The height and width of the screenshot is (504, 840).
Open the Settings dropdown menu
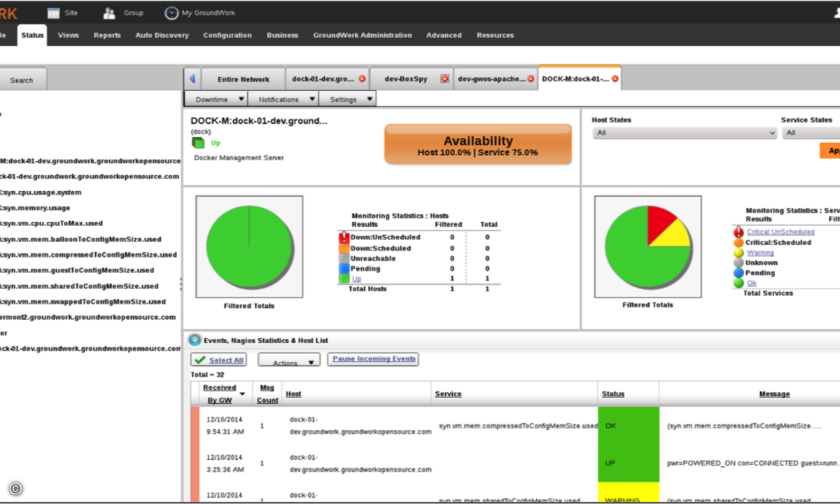coord(348,99)
